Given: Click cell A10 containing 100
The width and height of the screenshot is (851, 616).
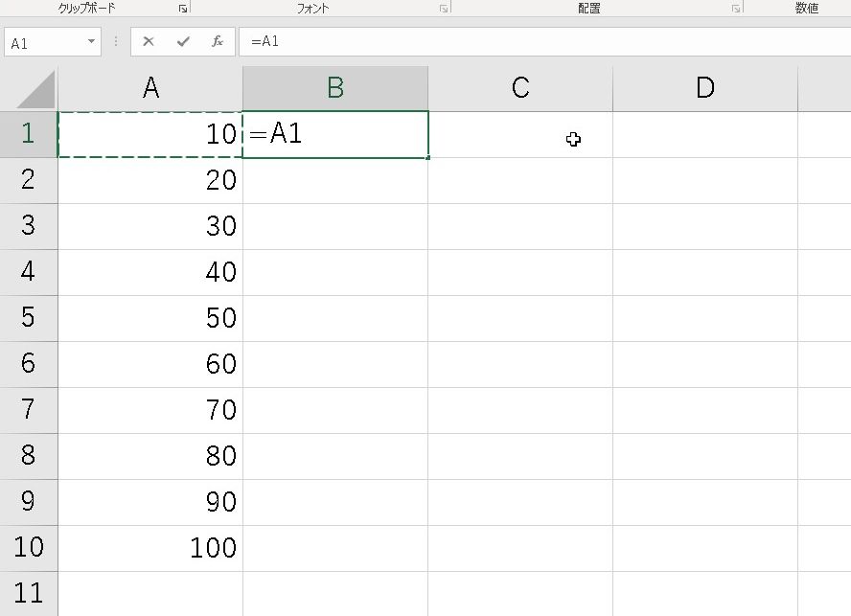Looking at the screenshot, I should (x=150, y=548).
